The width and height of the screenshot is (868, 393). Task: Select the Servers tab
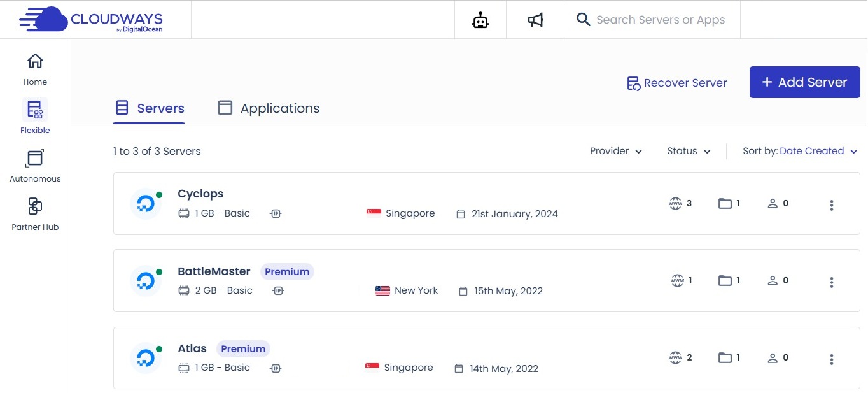(x=149, y=108)
